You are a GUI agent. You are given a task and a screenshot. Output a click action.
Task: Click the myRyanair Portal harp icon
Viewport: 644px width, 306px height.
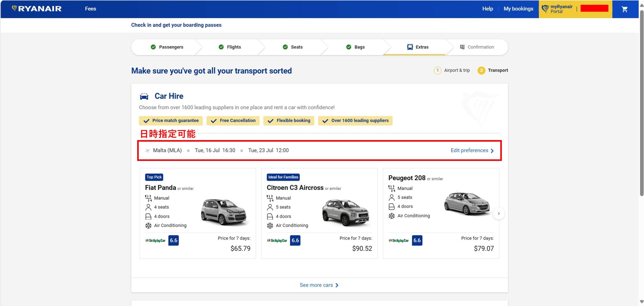coord(545,9)
